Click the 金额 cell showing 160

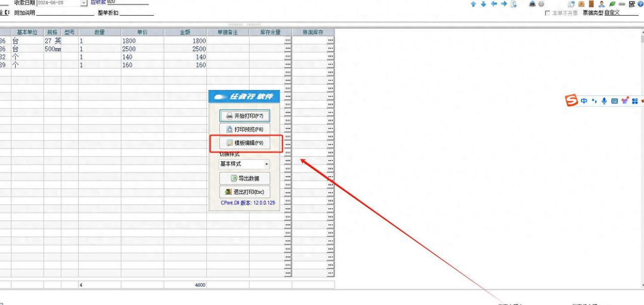pos(185,65)
